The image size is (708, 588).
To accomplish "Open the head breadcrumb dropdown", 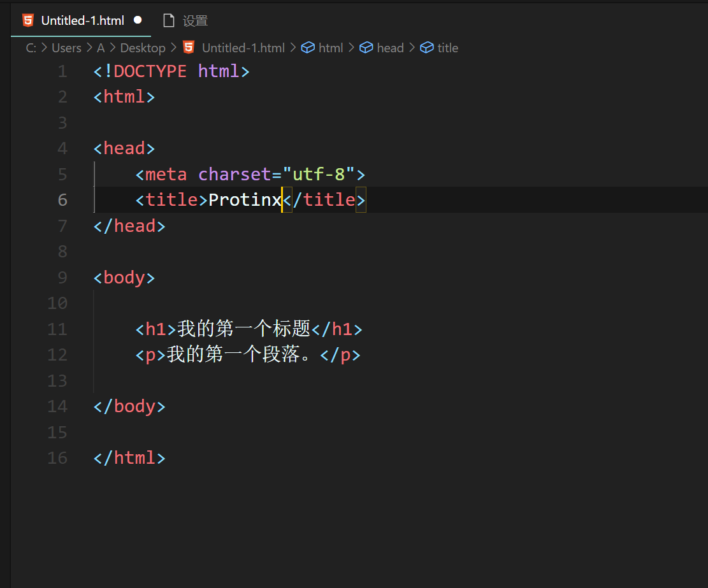I will pos(390,47).
